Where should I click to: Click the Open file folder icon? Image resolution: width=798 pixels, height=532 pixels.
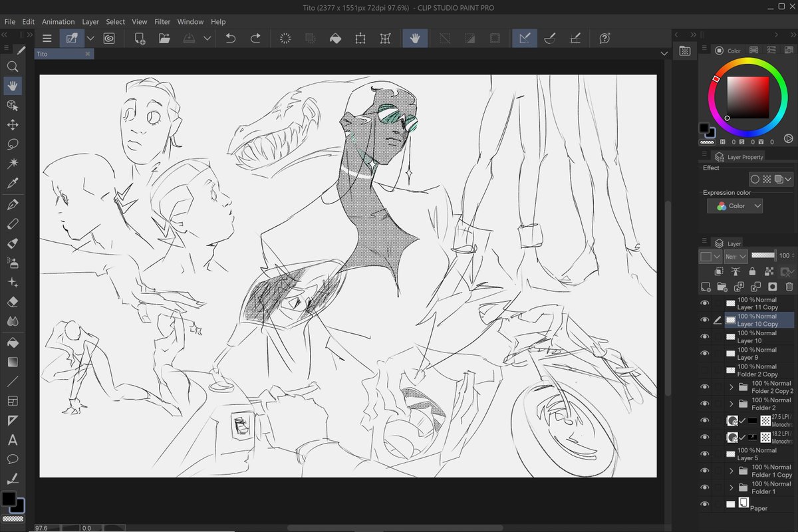(x=164, y=39)
